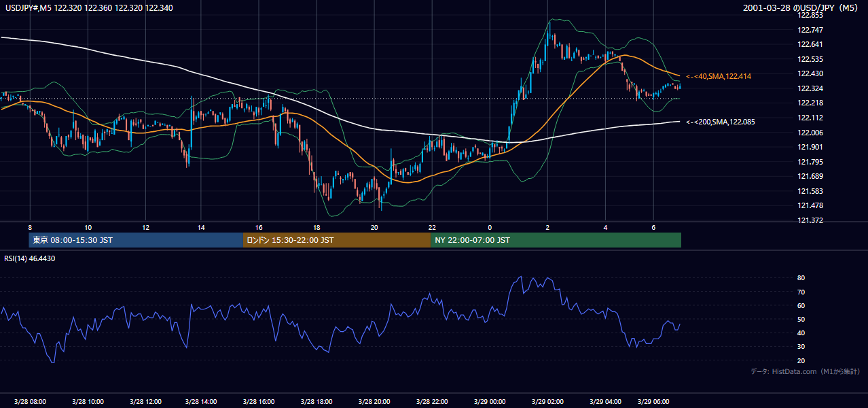The image size is (868, 408).
Task: Click the 3/28 10:00 time axis label
Action: pos(88,402)
